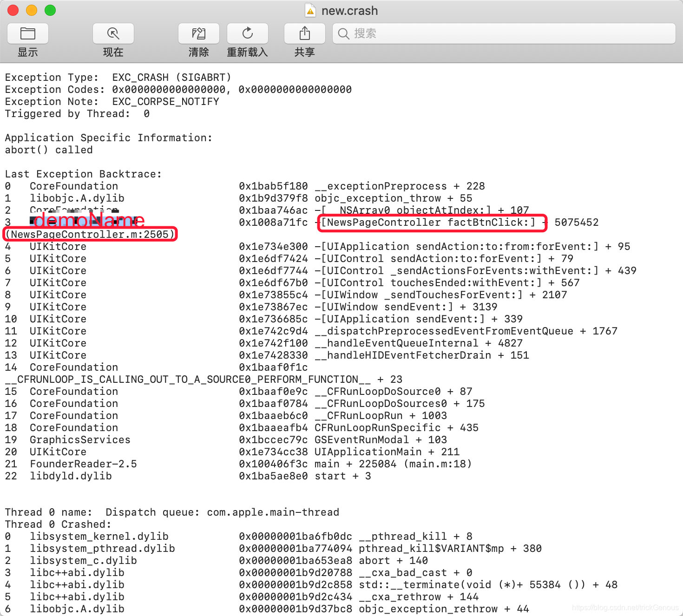This screenshot has height=616, width=683.
Task: Click address '0x1008a71fc' in frame 3
Action: 273,222
